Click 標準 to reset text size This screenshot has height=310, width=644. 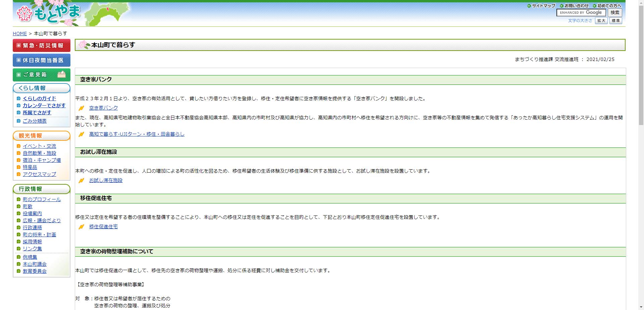click(x=616, y=20)
